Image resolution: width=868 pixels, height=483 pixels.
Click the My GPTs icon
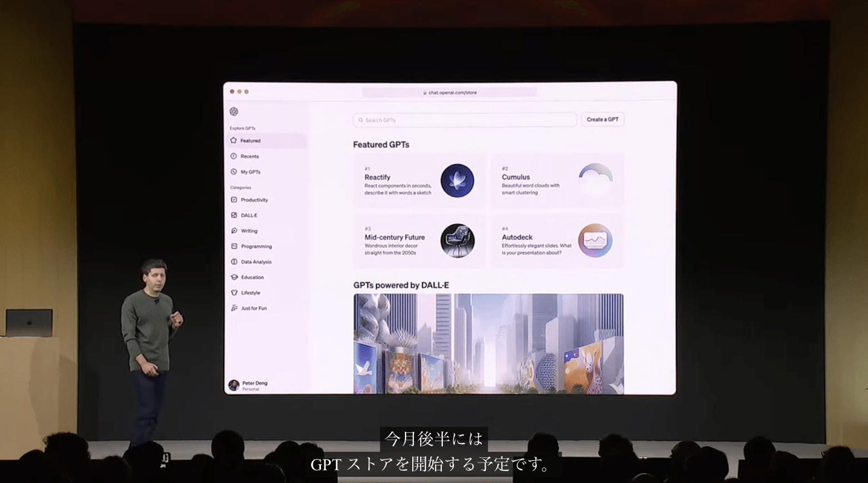(x=234, y=172)
